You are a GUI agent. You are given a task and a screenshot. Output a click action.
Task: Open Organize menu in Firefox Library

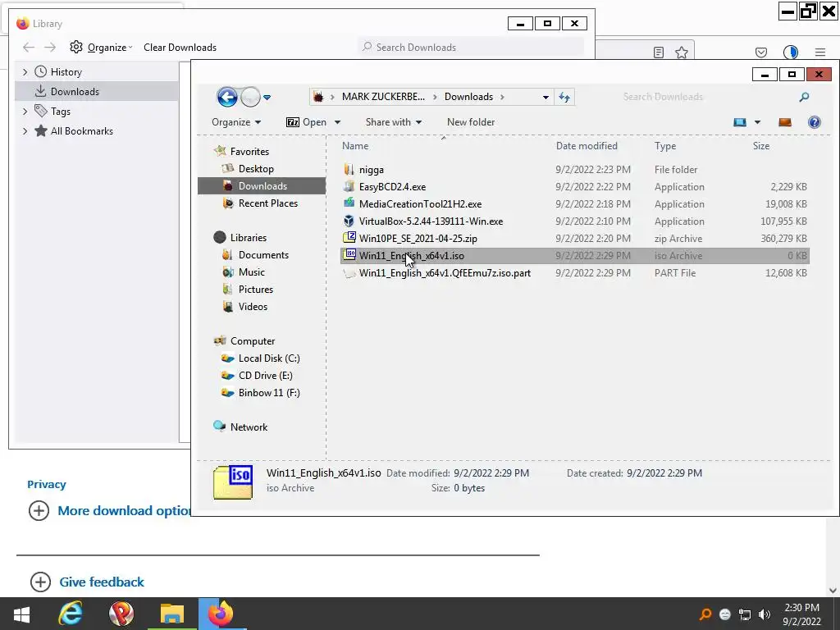(101, 47)
